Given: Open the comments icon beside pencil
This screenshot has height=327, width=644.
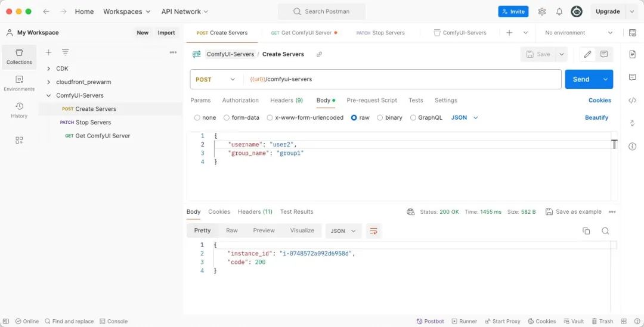Looking at the screenshot, I should click(x=603, y=54).
